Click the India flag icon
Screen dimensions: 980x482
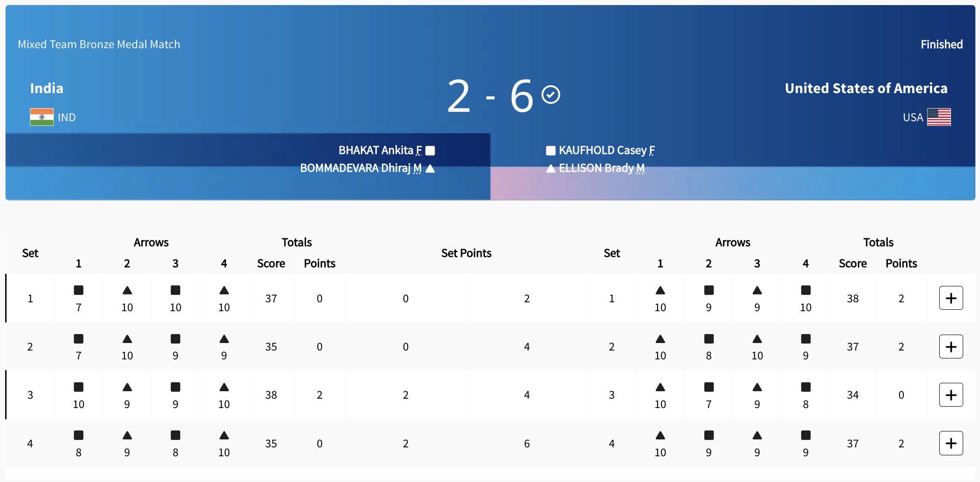(x=42, y=117)
